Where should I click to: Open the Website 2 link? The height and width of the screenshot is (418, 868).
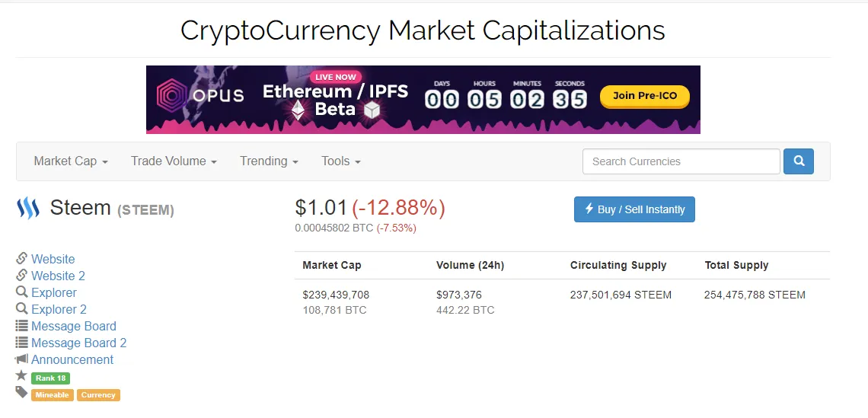click(x=58, y=276)
